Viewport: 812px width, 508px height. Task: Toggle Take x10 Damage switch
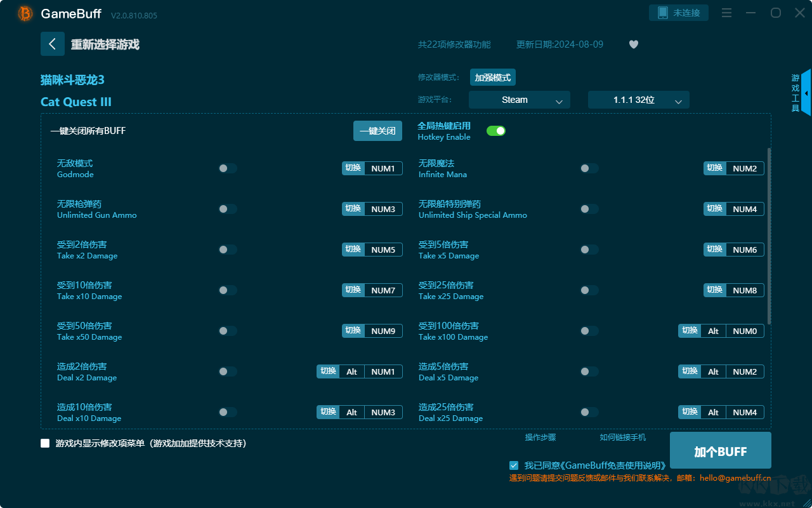click(228, 290)
